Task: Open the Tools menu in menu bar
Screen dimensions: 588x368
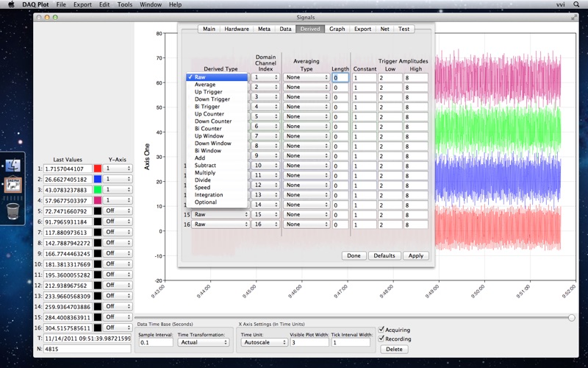Action: [124, 4]
